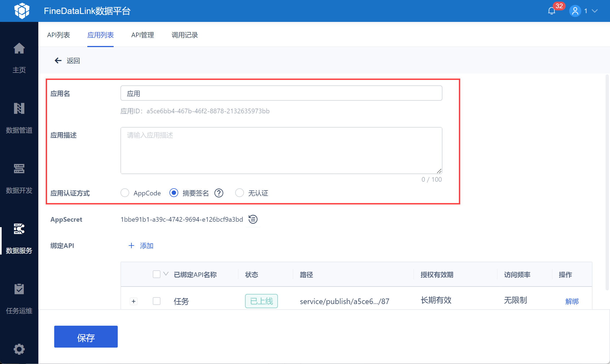The height and width of the screenshot is (364, 610).
Task: Open the user account dropdown arrow
Action: click(x=594, y=11)
